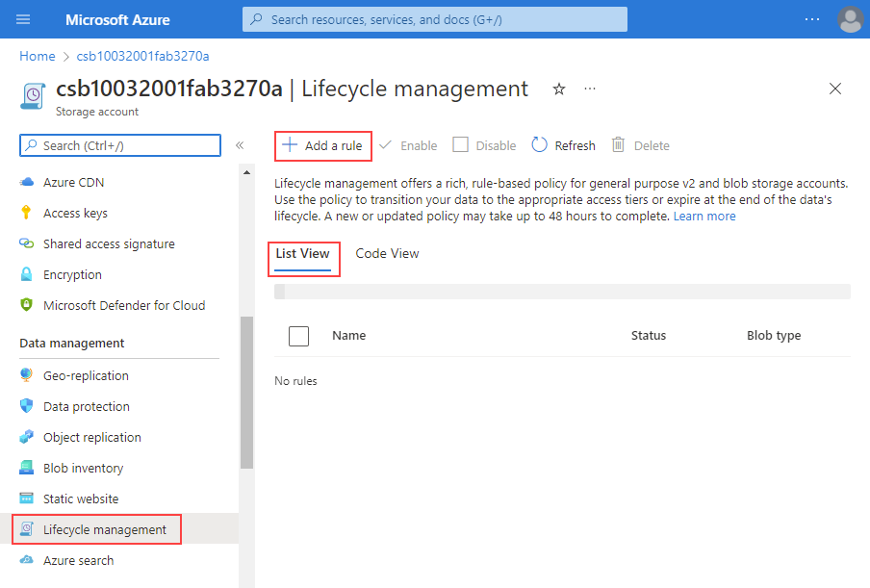Click the No rules text

pos(295,381)
